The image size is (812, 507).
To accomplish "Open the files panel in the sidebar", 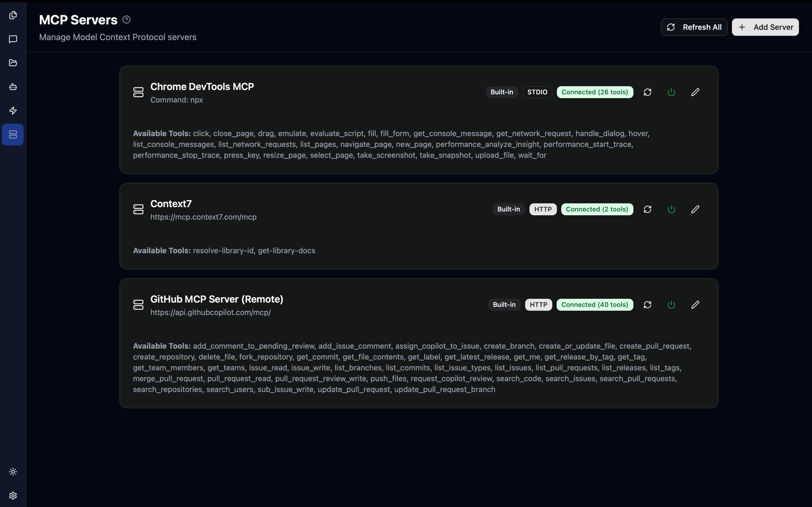I will pyautogui.click(x=13, y=63).
